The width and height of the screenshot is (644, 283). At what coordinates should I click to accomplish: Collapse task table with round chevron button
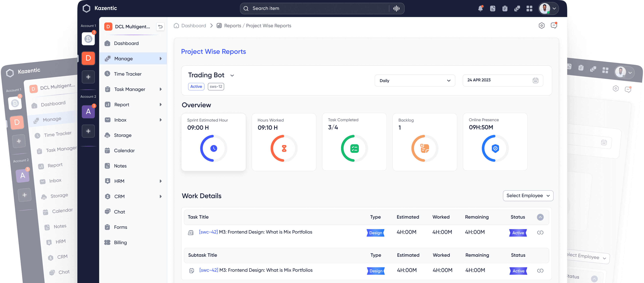point(540,217)
